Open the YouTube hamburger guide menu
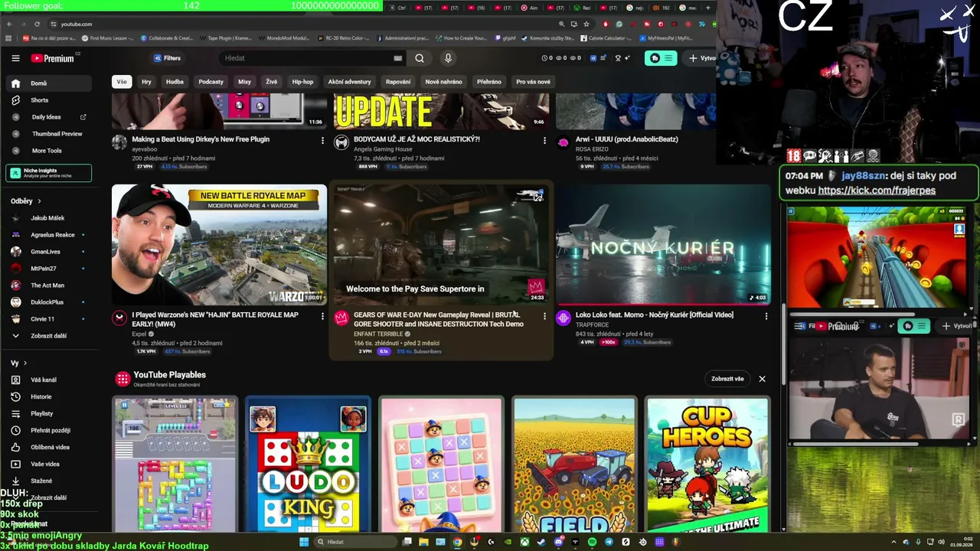The width and height of the screenshot is (980, 551). (x=15, y=58)
